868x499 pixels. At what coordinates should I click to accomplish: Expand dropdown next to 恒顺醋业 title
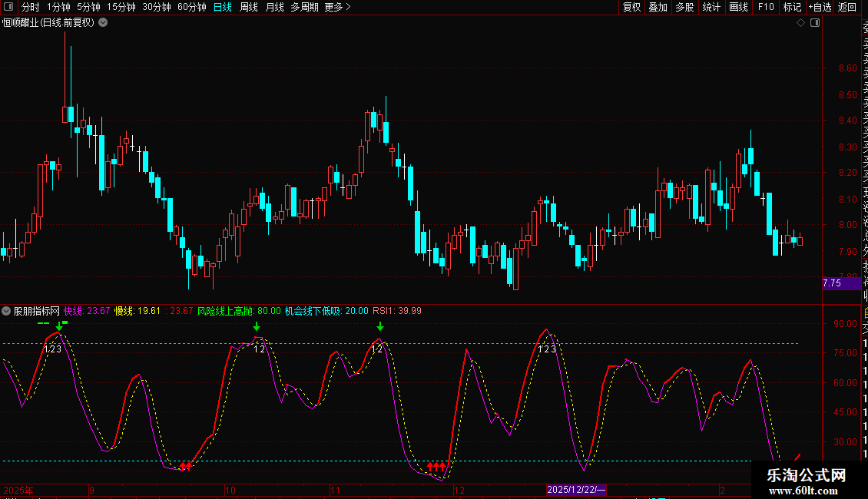coord(103,23)
